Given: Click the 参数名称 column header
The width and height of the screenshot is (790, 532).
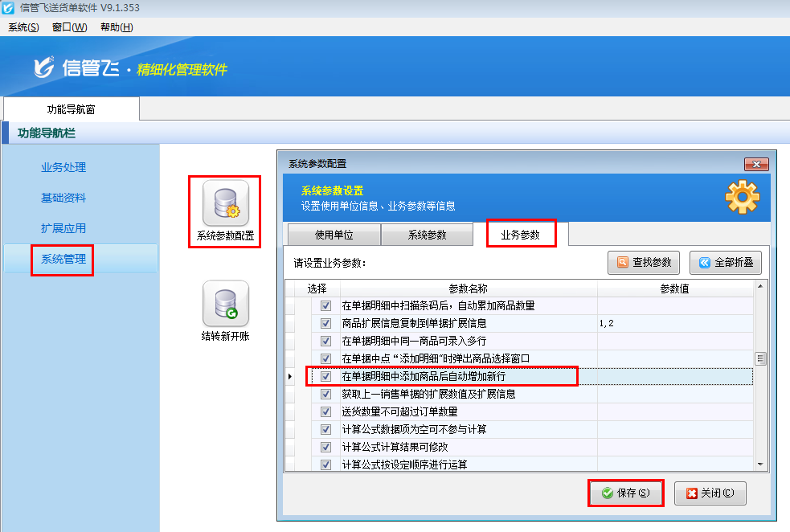Looking at the screenshot, I should 469,289.
